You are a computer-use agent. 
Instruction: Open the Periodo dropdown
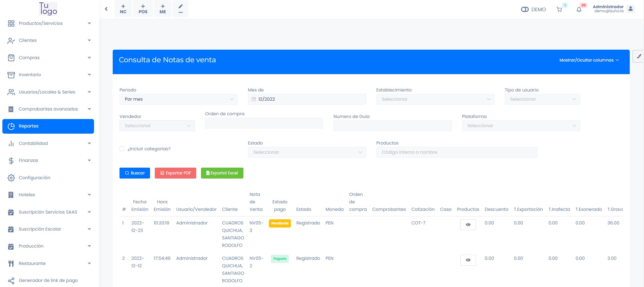pyautogui.click(x=178, y=99)
